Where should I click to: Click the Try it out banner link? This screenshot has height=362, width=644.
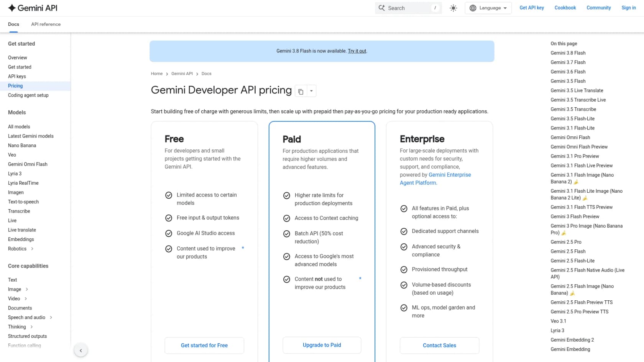[357, 51]
